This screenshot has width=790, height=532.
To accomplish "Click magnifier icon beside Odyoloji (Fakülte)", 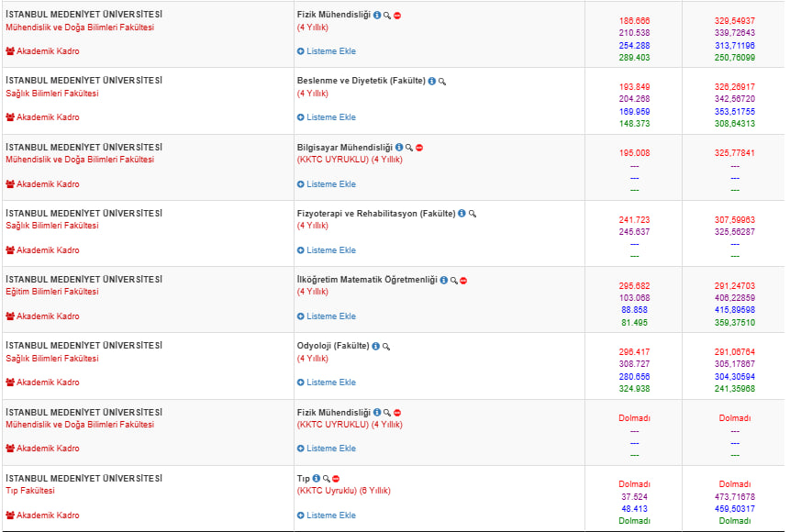I will [386, 346].
